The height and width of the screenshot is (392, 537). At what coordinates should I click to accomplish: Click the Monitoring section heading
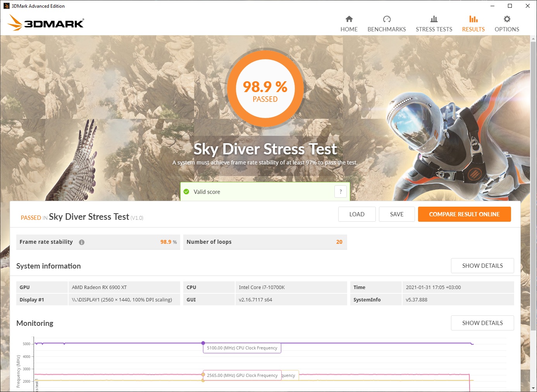pos(35,323)
